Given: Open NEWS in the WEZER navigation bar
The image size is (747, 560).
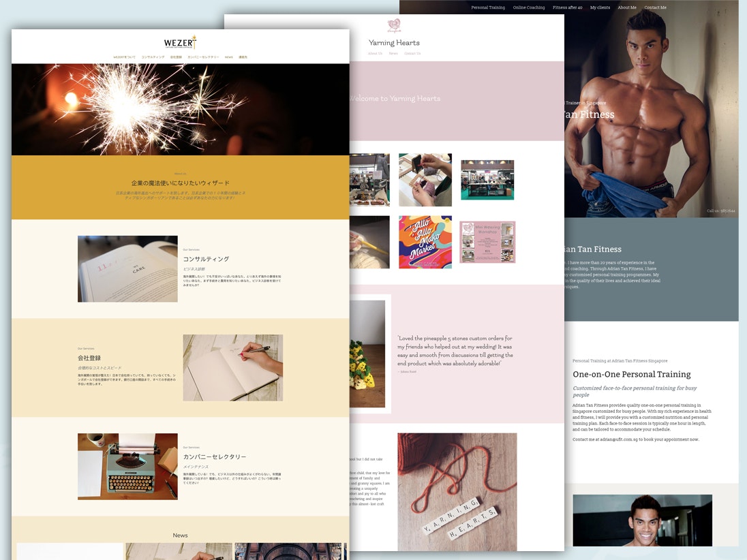Looking at the screenshot, I should click(229, 57).
